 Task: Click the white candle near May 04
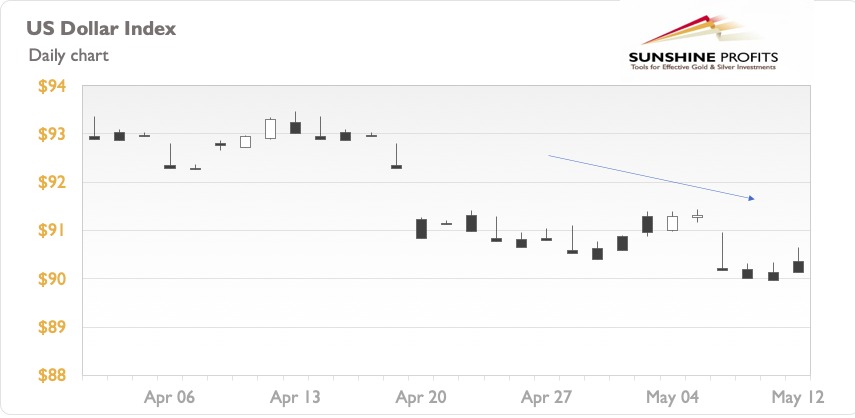[672, 221]
